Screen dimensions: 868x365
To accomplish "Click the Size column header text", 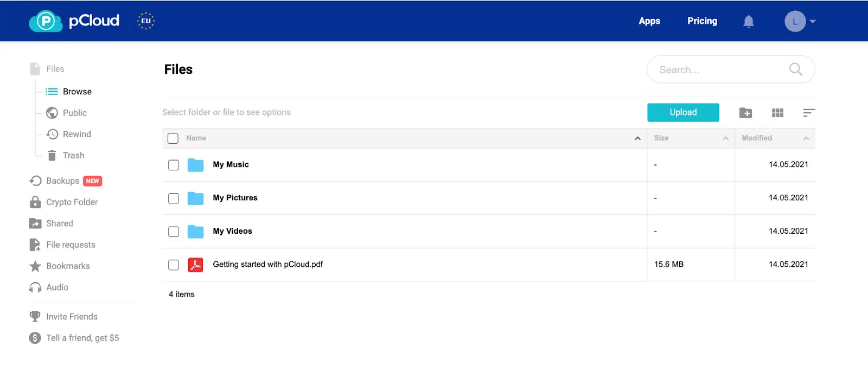I will point(661,138).
